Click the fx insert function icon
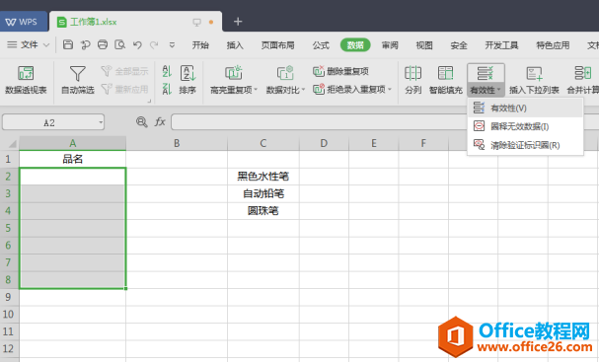The image size is (599, 364). 160,122
